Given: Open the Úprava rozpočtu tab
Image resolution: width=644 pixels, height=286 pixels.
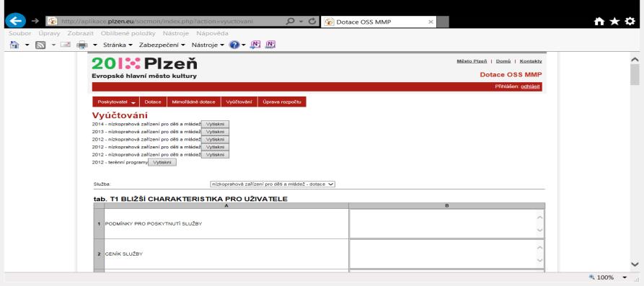Looking at the screenshot, I should coord(282,102).
